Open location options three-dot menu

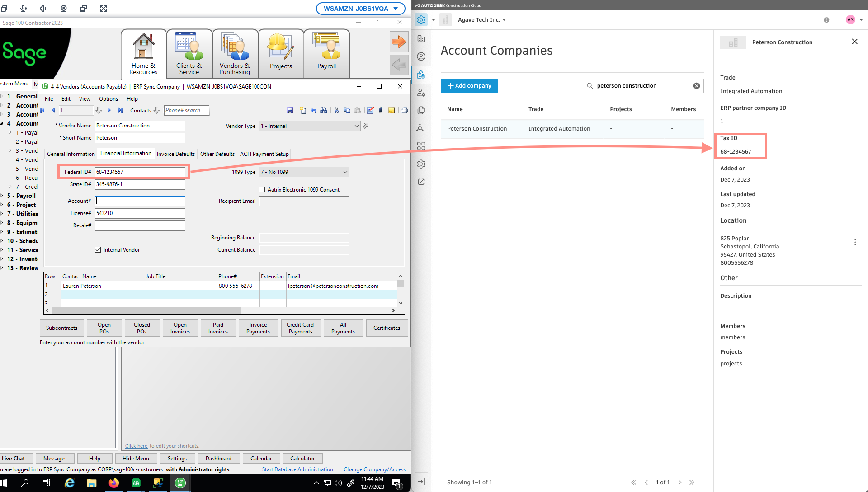coord(855,242)
